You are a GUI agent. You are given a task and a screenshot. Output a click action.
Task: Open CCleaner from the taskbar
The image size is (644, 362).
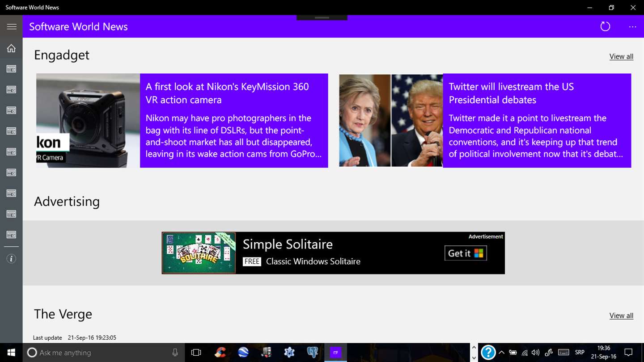220,353
